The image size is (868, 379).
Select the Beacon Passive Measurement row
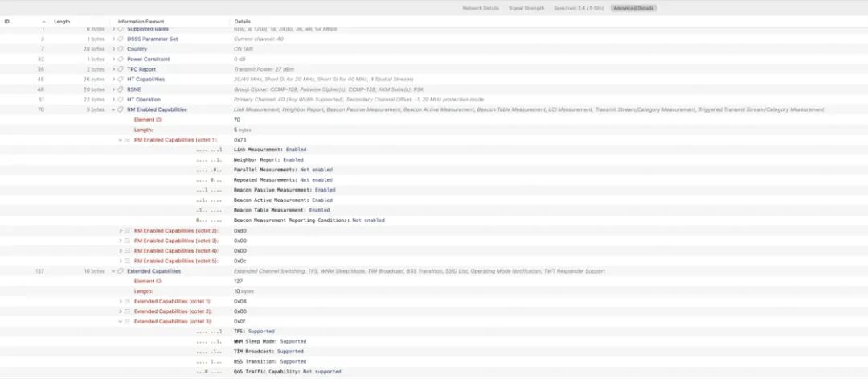point(434,190)
